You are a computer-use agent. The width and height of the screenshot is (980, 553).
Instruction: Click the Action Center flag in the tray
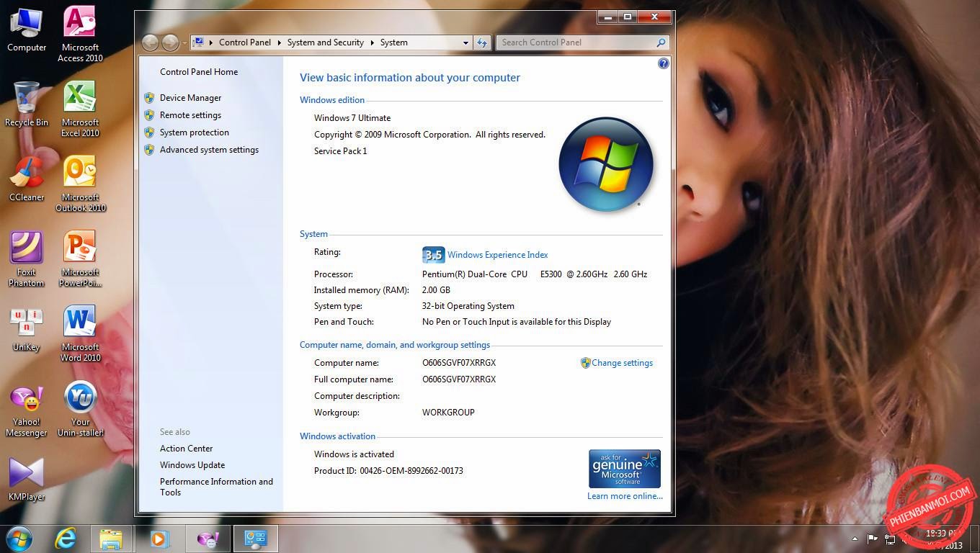[x=872, y=539]
